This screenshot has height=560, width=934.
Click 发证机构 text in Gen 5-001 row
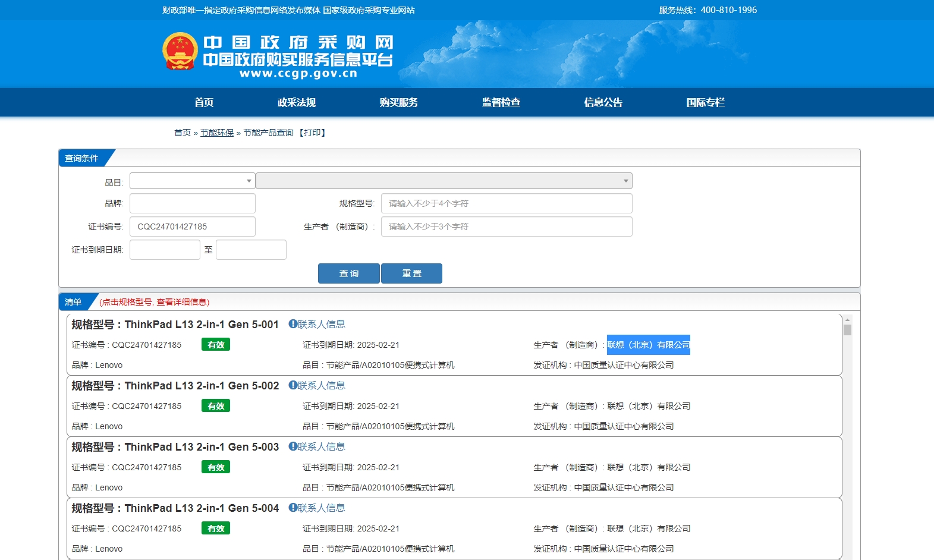tap(603, 365)
